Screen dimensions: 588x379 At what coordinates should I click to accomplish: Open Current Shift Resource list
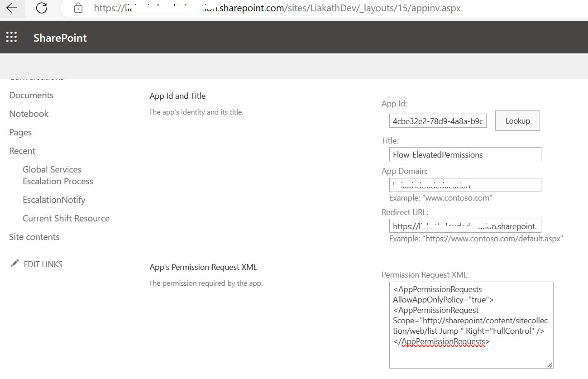point(66,218)
